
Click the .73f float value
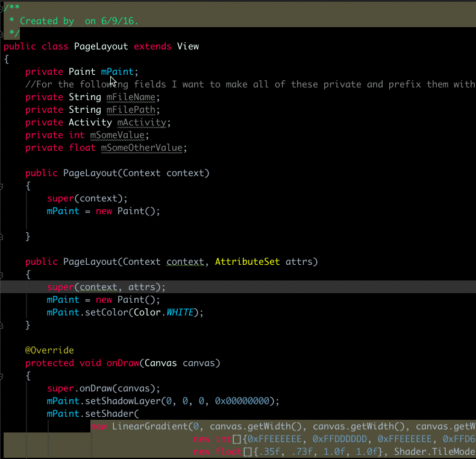click(301, 452)
